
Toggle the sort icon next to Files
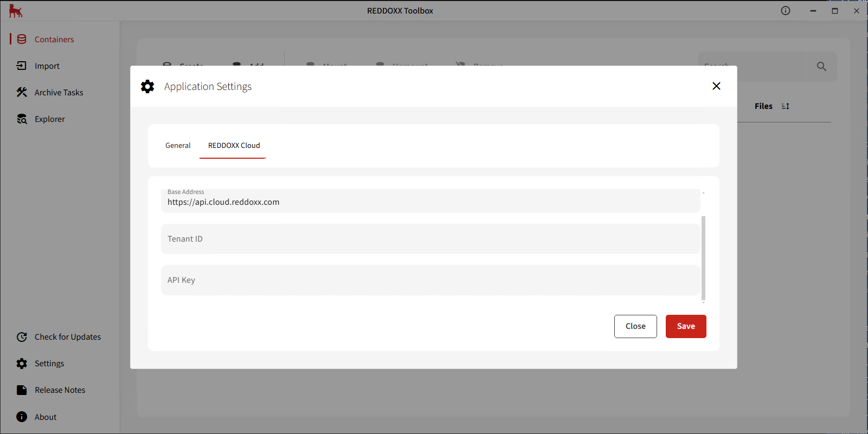(x=785, y=106)
